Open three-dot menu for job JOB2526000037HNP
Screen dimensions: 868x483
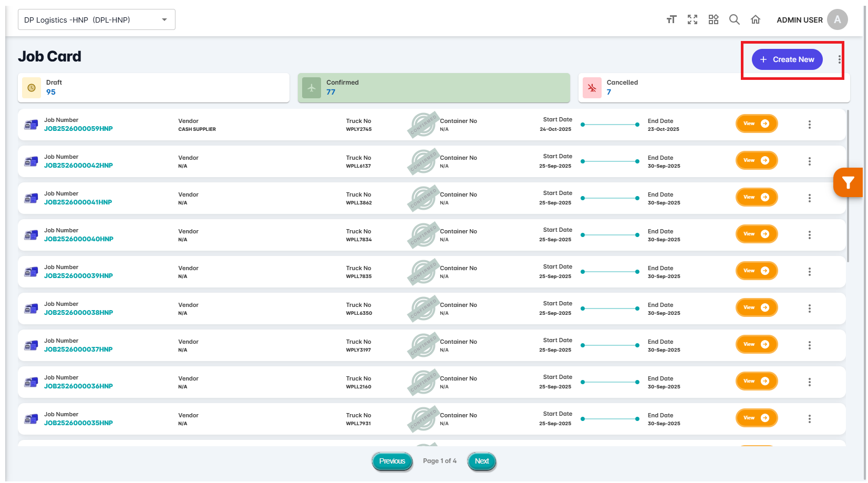tap(810, 345)
